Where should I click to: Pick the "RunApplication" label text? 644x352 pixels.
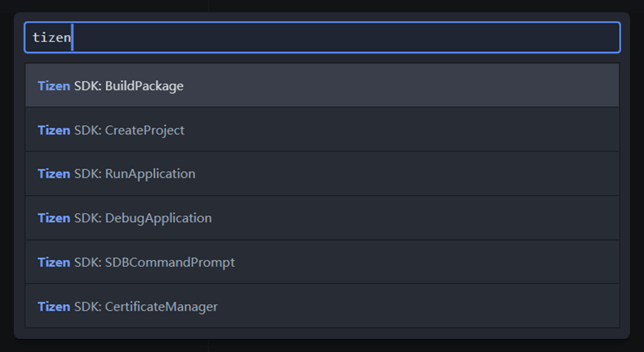point(150,175)
